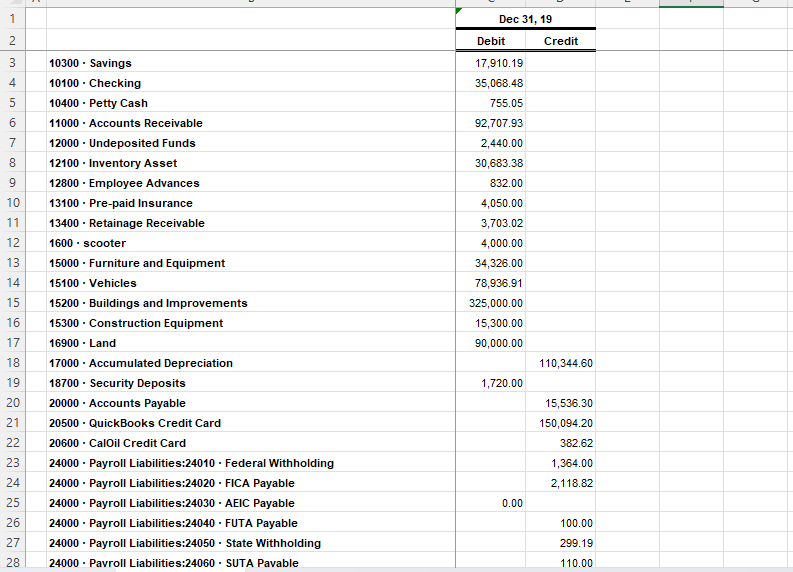Click the debit value 4,050.00
Screen dimensions: 793x572
pyautogui.click(x=491, y=203)
